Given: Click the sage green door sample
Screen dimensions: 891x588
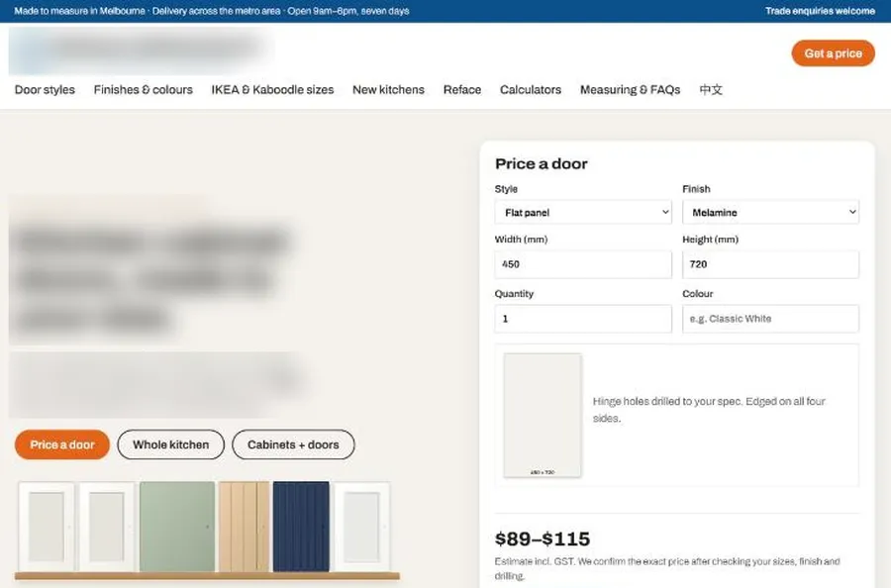Looking at the screenshot, I should point(177,527).
